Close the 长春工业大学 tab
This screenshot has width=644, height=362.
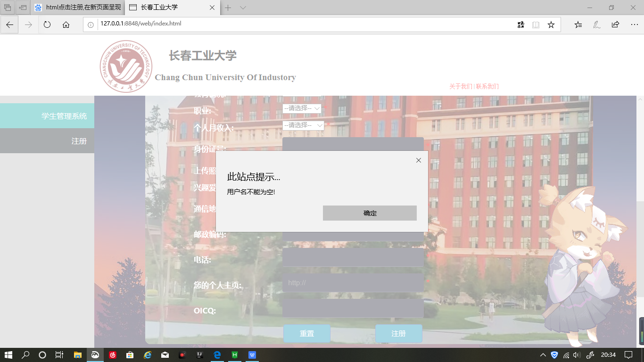212,8
